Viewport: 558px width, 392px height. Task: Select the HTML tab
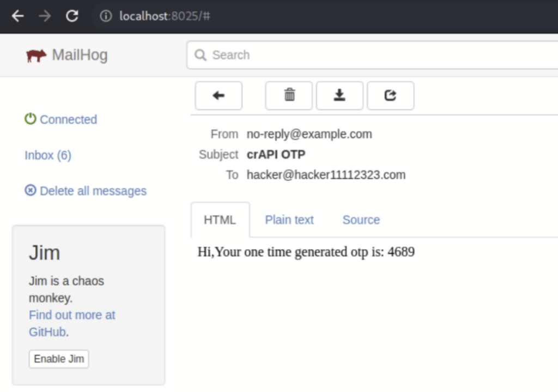point(220,219)
